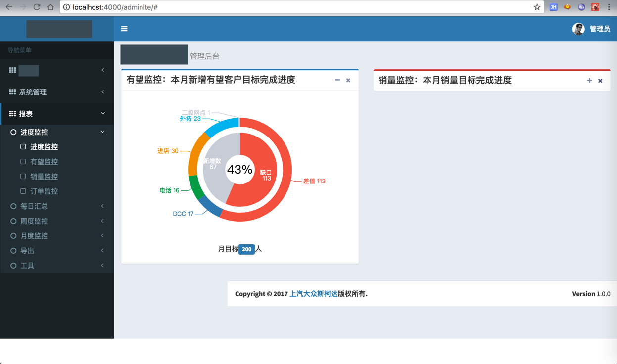This screenshot has width=617, height=364.
Task: Toggle sidebar with hamburger menu icon
Action: click(124, 29)
